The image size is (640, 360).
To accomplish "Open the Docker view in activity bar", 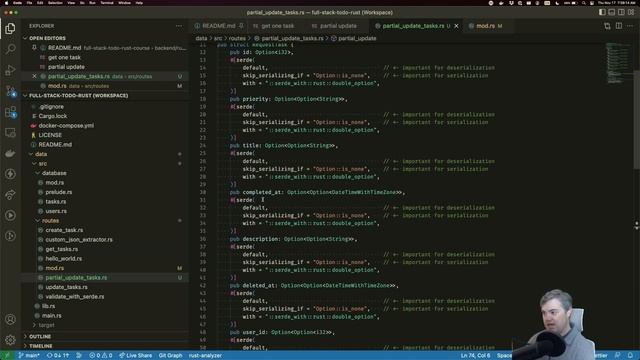I will (10, 153).
